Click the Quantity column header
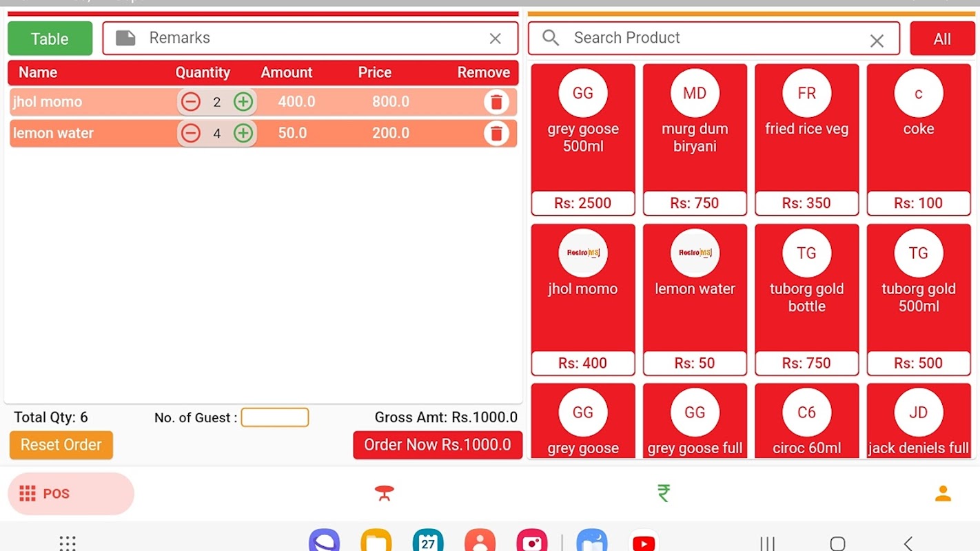This screenshot has width=980, height=551. [203, 72]
